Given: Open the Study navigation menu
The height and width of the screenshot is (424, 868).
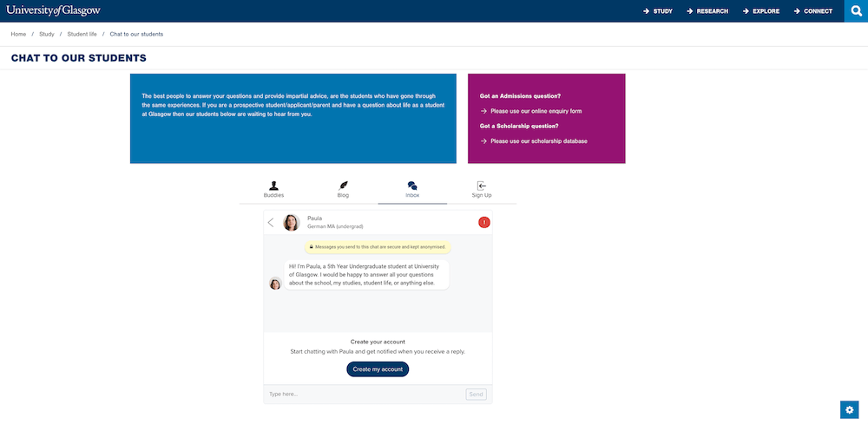Looking at the screenshot, I should click(x=658, y=11).
